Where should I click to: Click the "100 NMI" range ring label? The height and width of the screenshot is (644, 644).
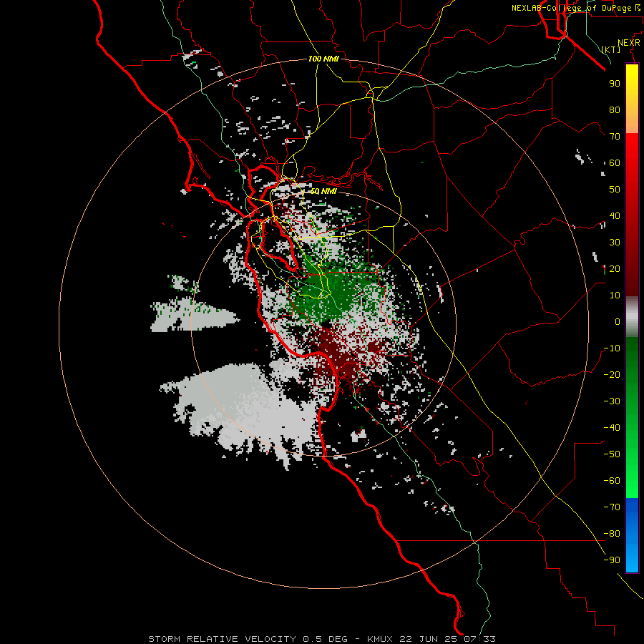coord(323,59)
